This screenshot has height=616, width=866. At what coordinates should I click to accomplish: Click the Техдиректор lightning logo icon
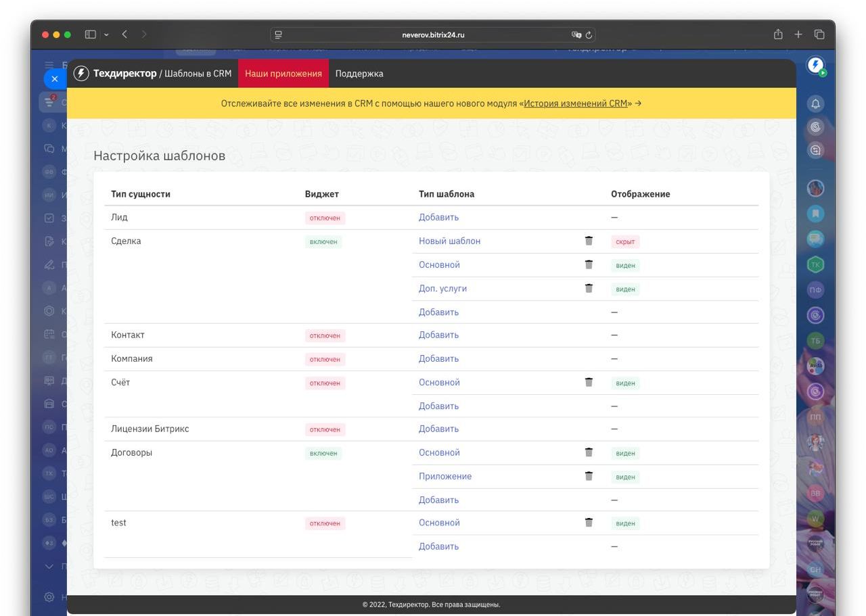click(81, 74)
